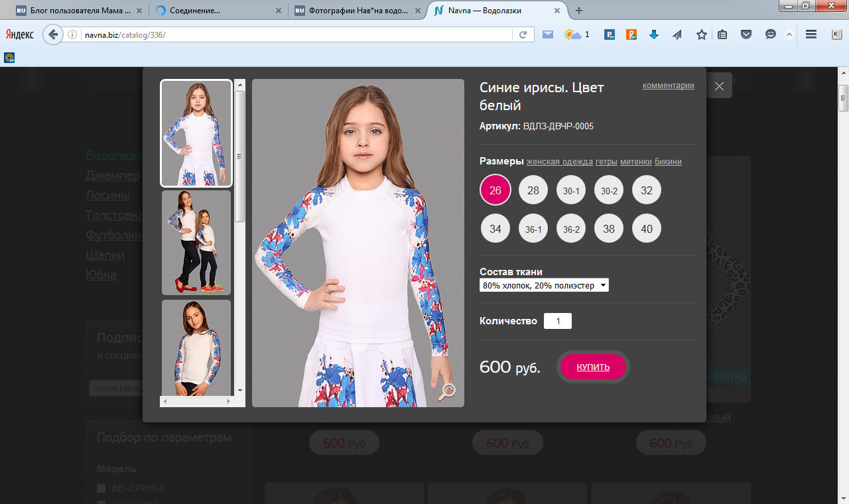The image size is (849, 504).
Task: Click thumbnail list scroll-down arrow
Action: click(x=240, y=391)
